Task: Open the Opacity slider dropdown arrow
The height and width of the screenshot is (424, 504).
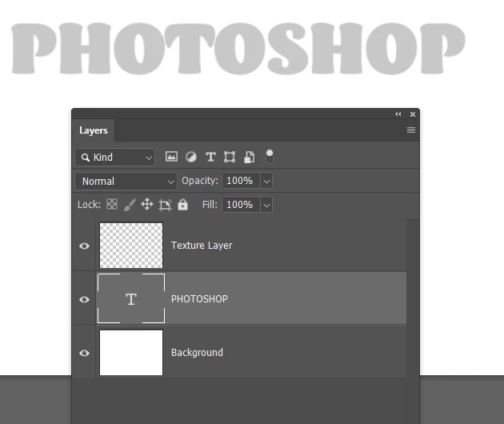Action: (x=266, y=181)
